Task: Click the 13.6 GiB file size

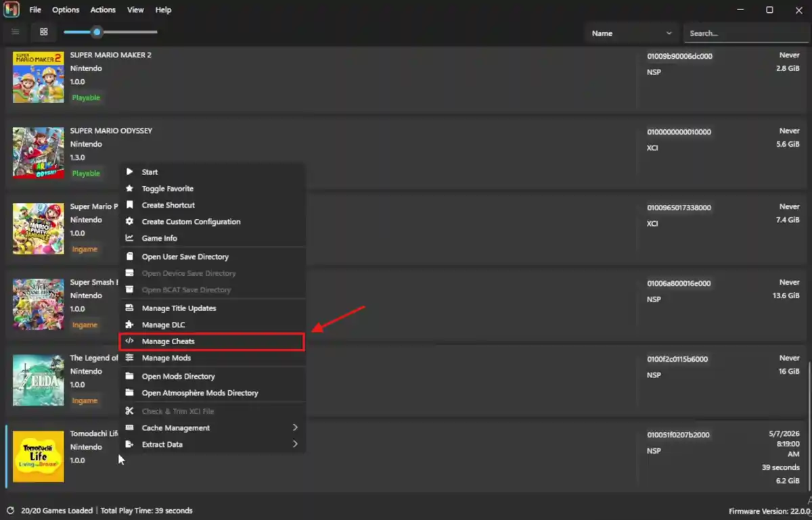Action: (x=786, y=296)
